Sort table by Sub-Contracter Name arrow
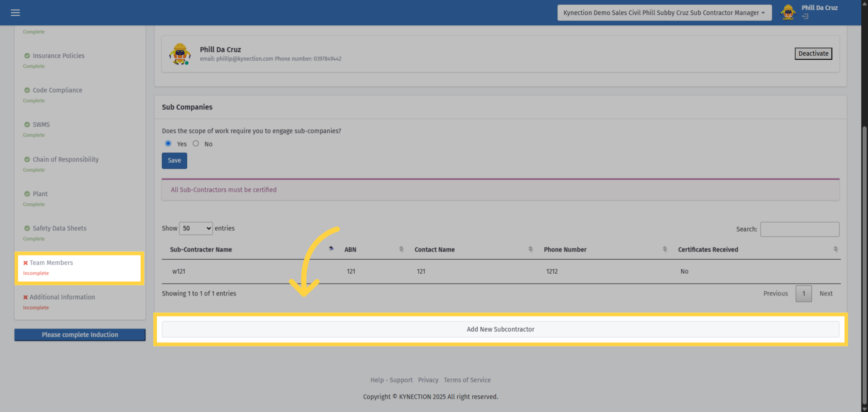The image size is (868, 412). pyautogui.click(x=331, y=249)
